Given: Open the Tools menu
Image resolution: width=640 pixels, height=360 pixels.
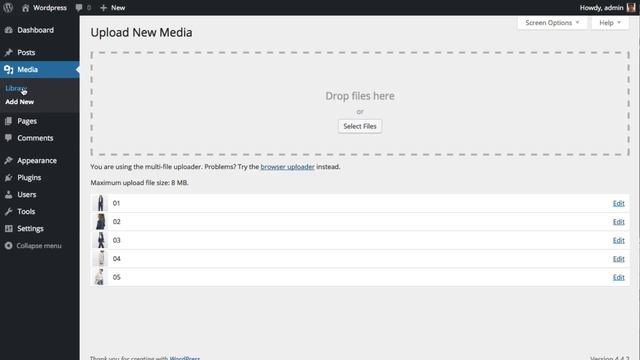Looking at the screenshot, I should tap(26, 211).
